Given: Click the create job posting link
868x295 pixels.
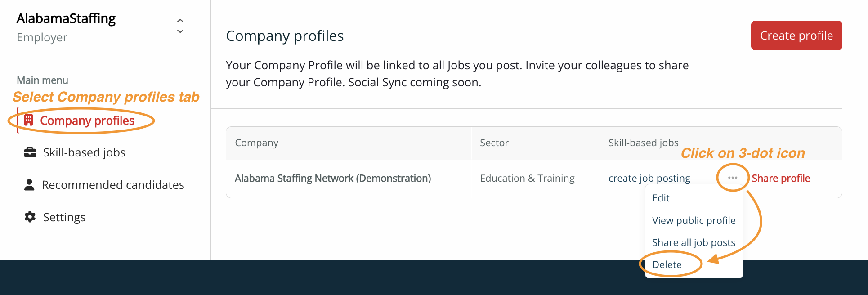Looking at the screenshot, I should pyautogui.click(x=649, y=179).
